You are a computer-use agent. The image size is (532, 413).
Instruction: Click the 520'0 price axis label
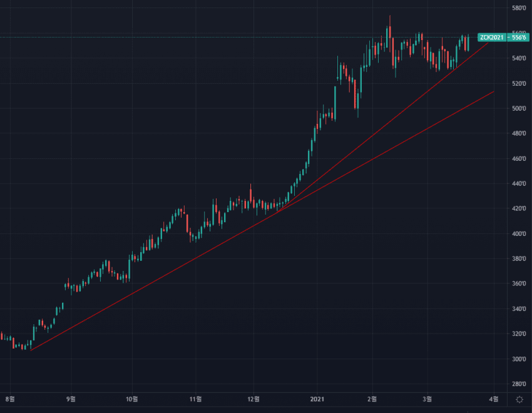click(x=519, y=83)
